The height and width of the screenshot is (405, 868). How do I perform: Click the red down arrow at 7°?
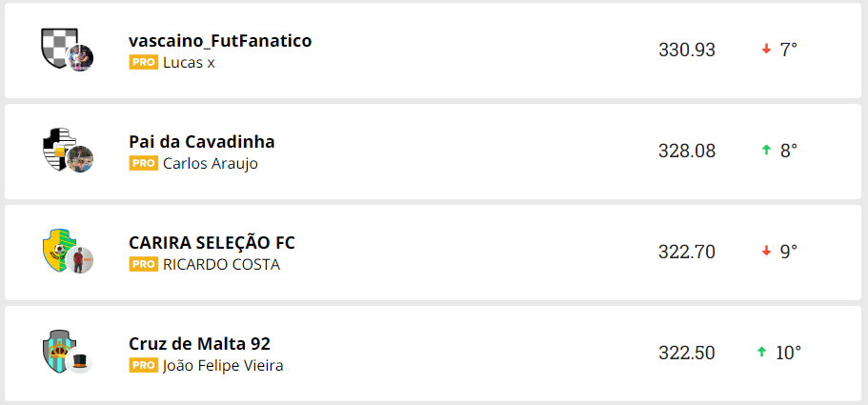coord(766,49)
